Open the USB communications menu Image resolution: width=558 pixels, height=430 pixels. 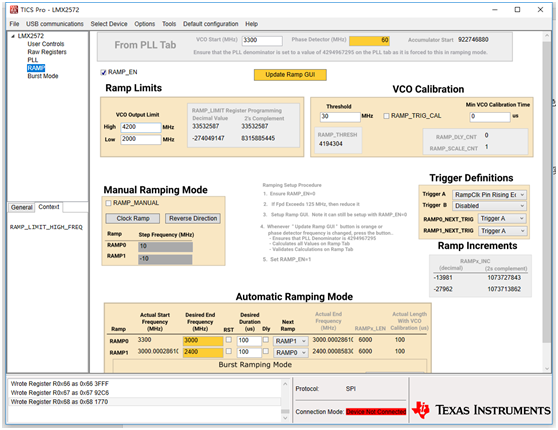(55, 24)
